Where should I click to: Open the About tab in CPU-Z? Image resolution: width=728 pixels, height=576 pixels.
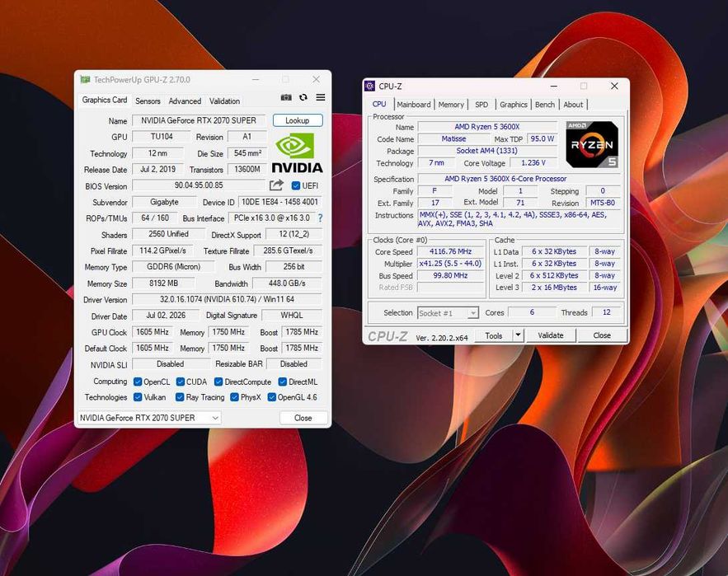(573, 105)
